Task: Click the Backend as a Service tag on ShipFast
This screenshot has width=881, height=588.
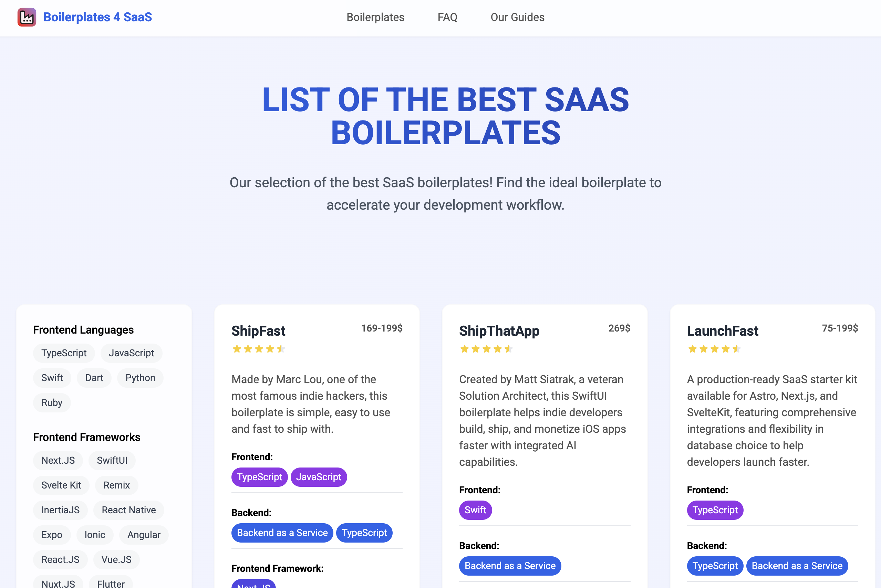Action: click(282, 533)
